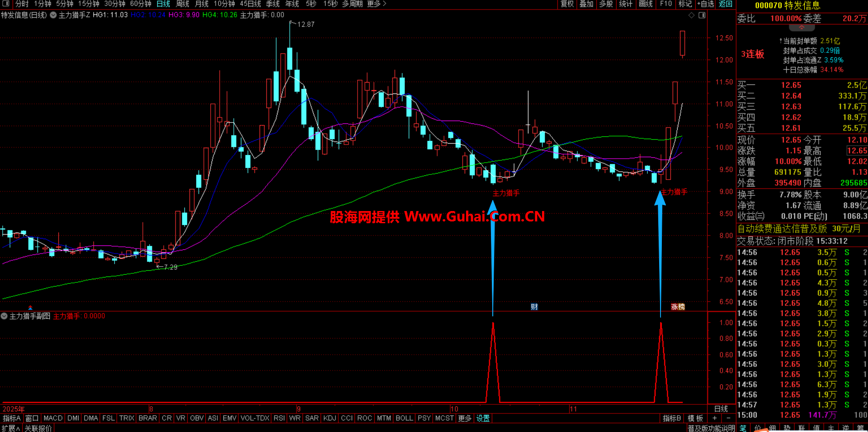
Task: Click the 000070 特发信息 stock title
Action: point(788,5)
